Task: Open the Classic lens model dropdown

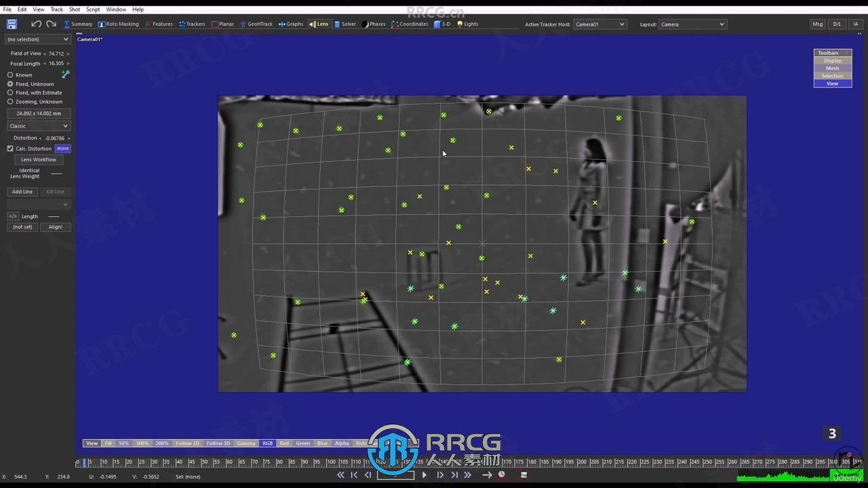Action: click(38, 126)
